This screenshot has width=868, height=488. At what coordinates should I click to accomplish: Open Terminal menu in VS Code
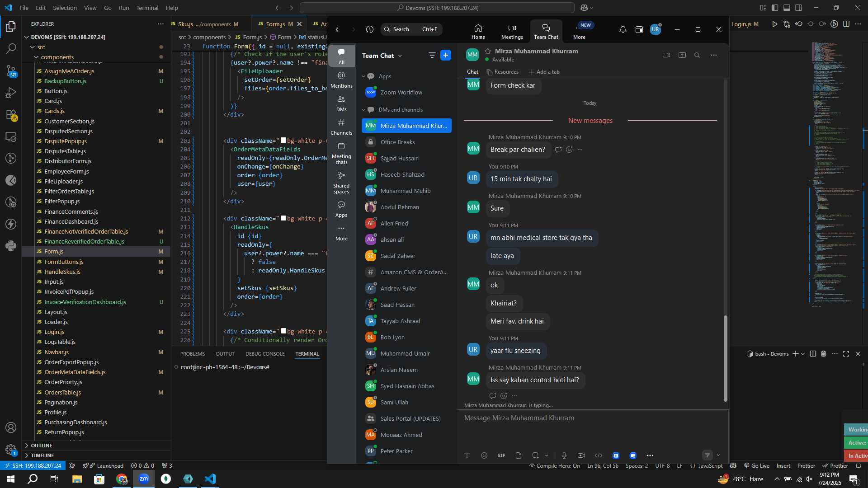click(x=147, y=8)
